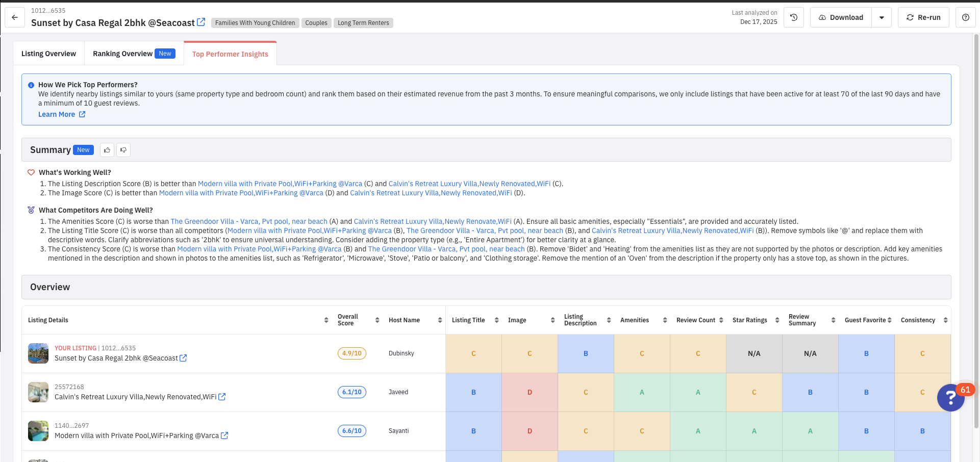The image size is (980, 462).
Task: Open listing externally via title link icon
Action: (x=201, y=22)
